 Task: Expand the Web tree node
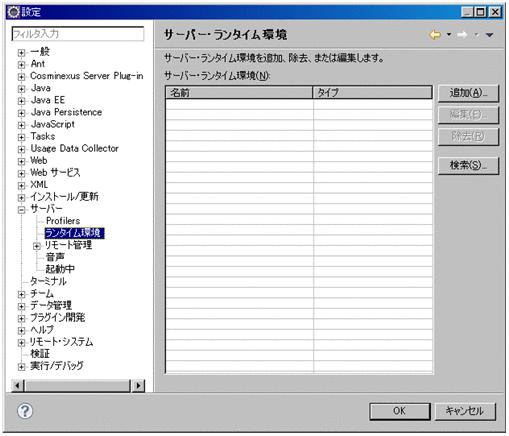21,161
